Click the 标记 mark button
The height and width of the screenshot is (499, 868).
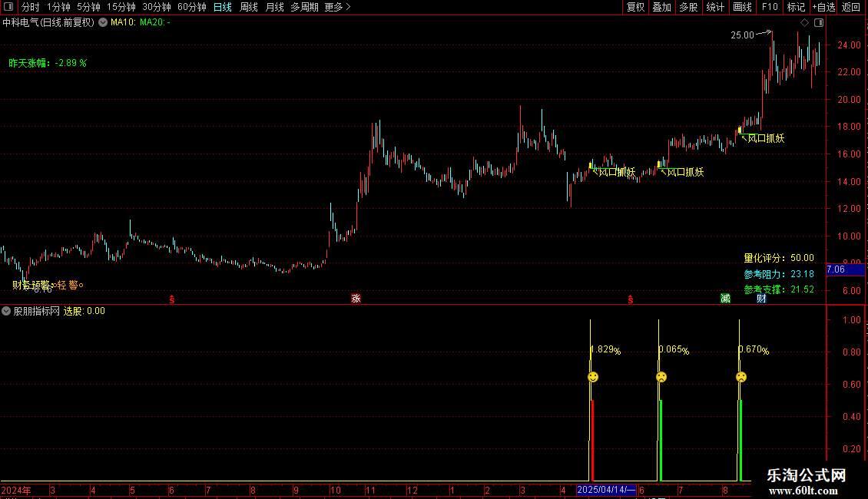(x=796, y=7)
